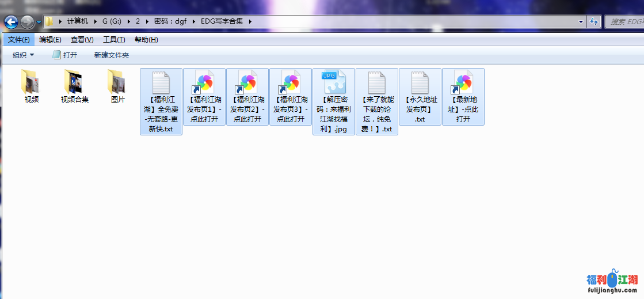The height and width of the screenshot is (299, 644).
Task: Click the Back navigation arrow
Action: coord(11,22)
